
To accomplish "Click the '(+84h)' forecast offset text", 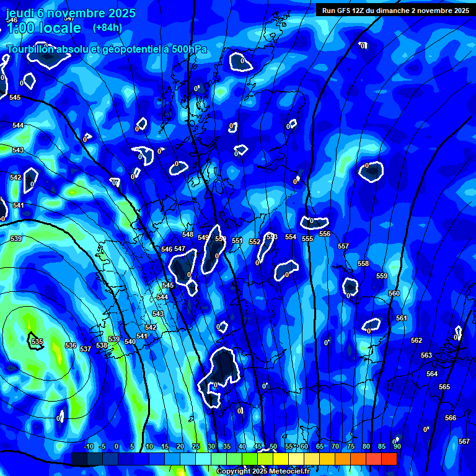I will (107, 27).
